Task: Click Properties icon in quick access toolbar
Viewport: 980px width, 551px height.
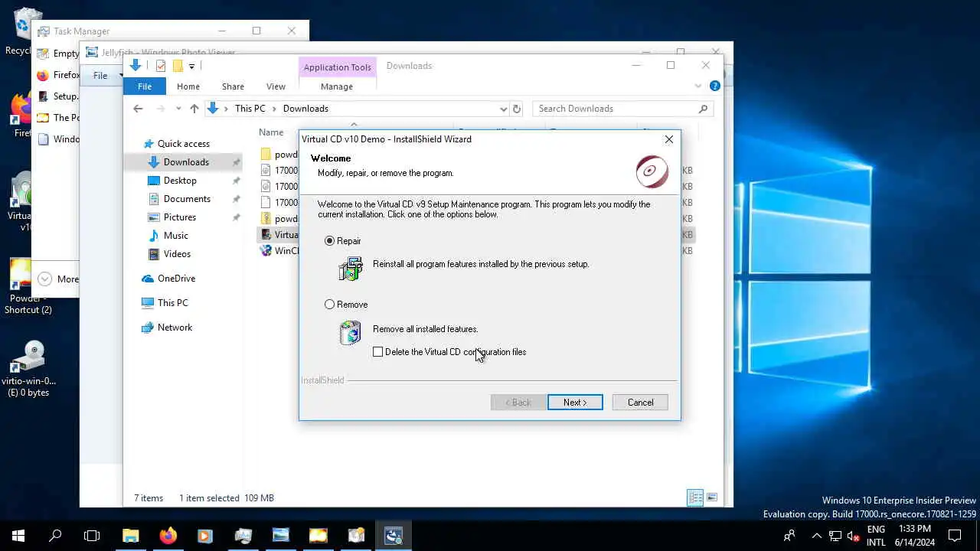Action: tap(161, 66)
